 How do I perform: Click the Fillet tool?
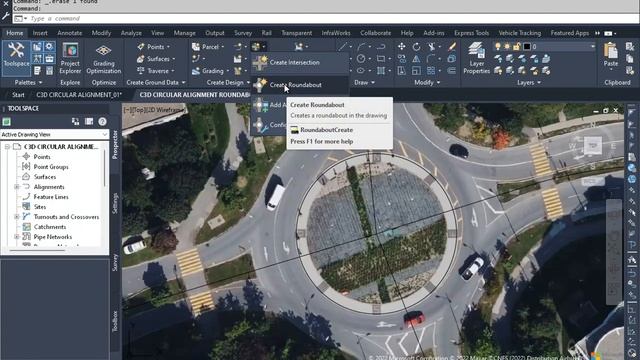(x=431, y=59)
